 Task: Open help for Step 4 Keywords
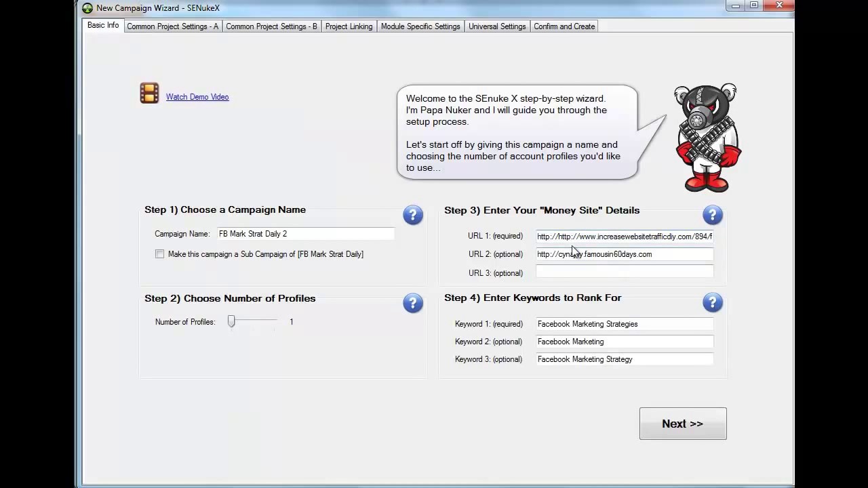[x=713, y=302]
